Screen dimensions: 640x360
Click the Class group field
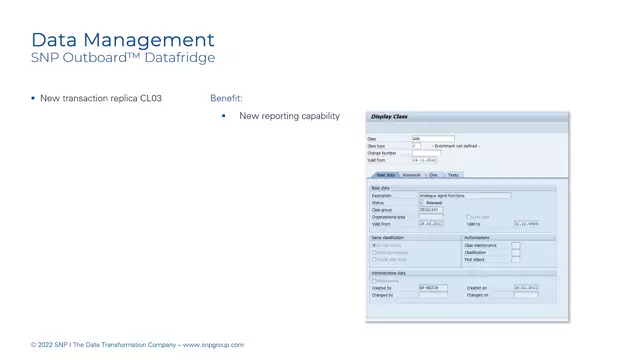pyautogui.click(x=431, y=210)
